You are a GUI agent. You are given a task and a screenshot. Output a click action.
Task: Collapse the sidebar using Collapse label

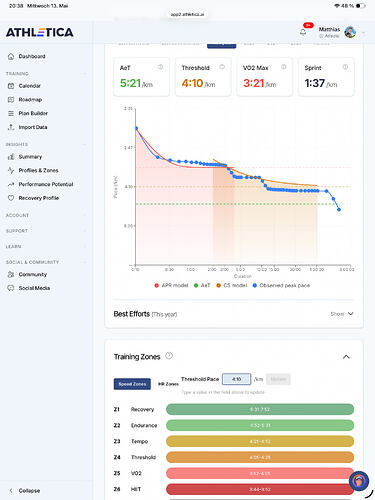point(29,491)
